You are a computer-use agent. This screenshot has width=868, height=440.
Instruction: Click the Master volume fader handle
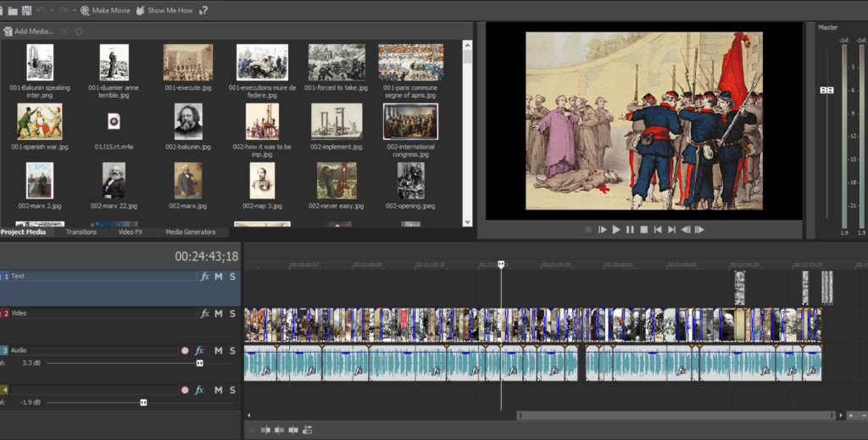pyautogui.click(x=826, y=90)
